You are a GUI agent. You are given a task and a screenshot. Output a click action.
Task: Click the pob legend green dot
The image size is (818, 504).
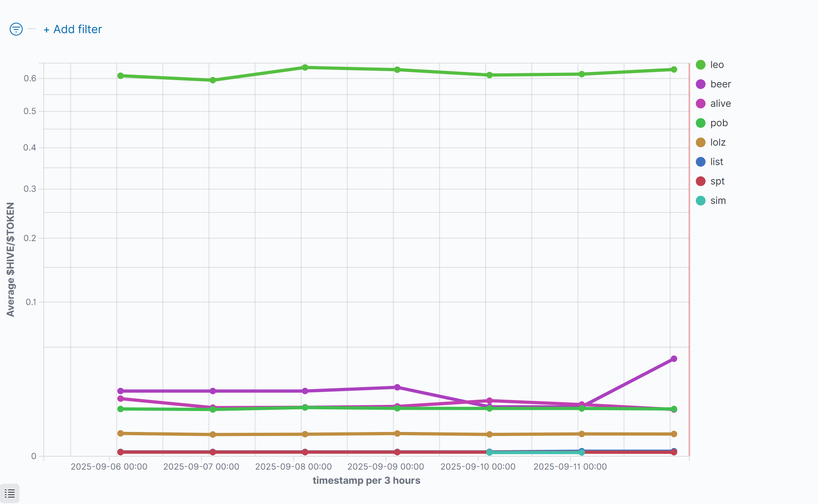pos(701,123)
